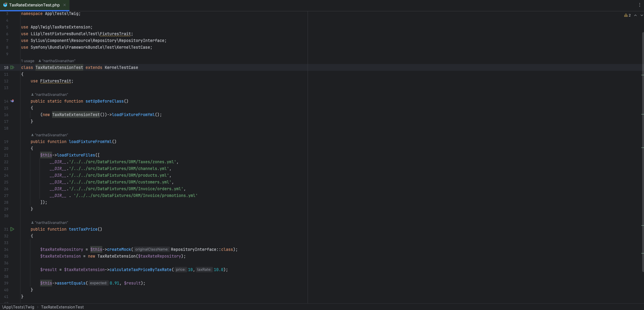Click the overriding method icon beside setUpBeforeClass
Screen dimensions: 644x310
pos(12,101)
